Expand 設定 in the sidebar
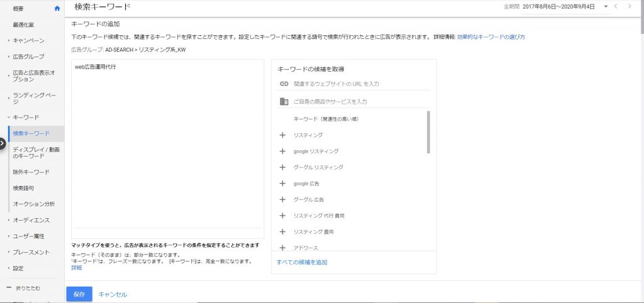 [x=9, y=268]
